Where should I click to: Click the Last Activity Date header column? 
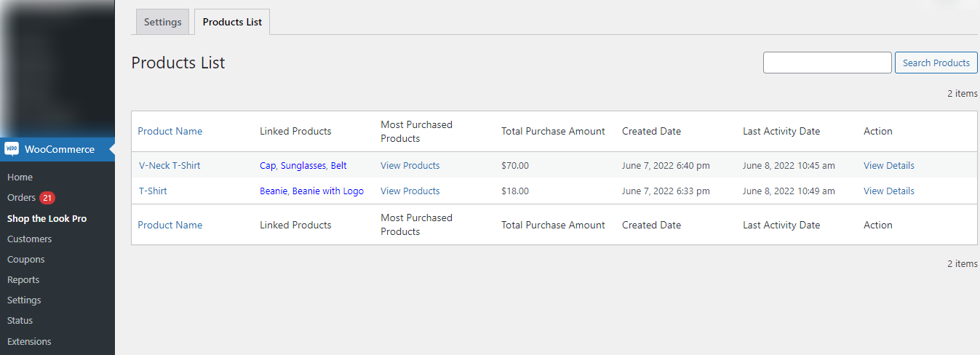pos(781,131)
